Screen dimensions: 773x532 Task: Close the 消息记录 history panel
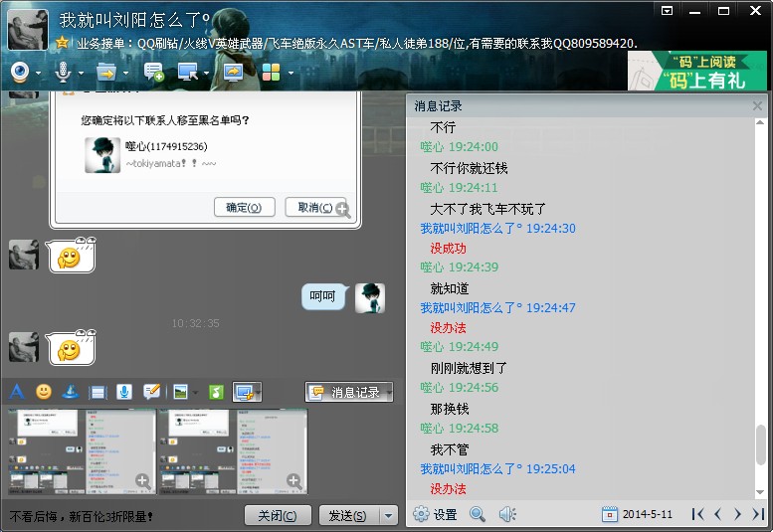(757, 106)
